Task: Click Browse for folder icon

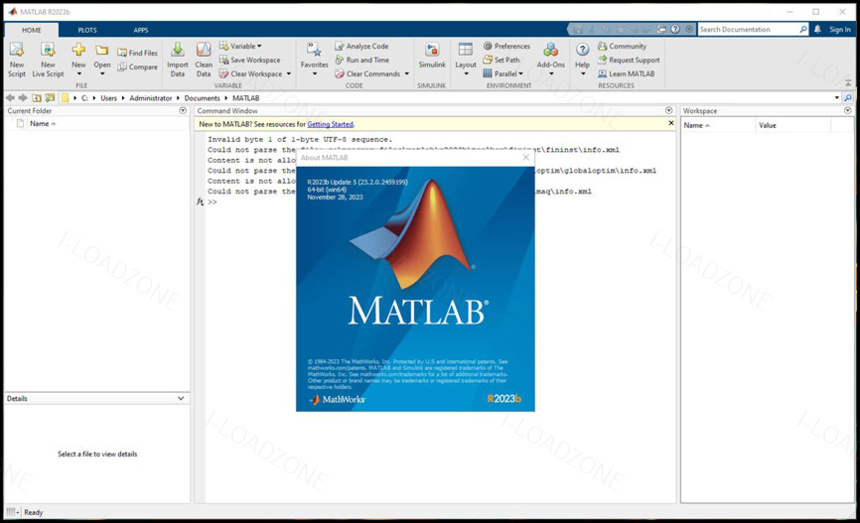Action: pos(50,98)
